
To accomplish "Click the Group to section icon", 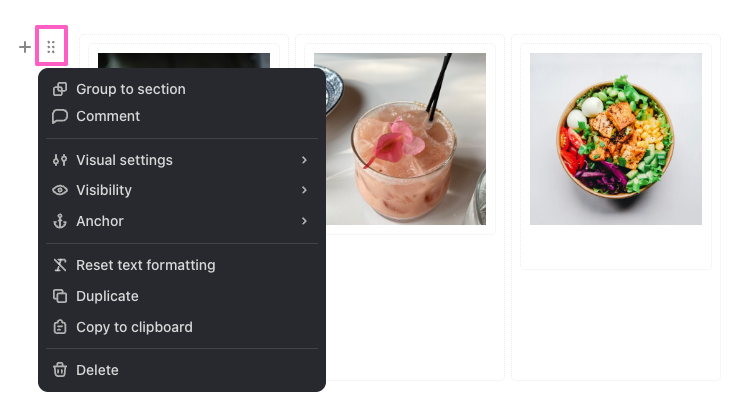I will (60, 89).
